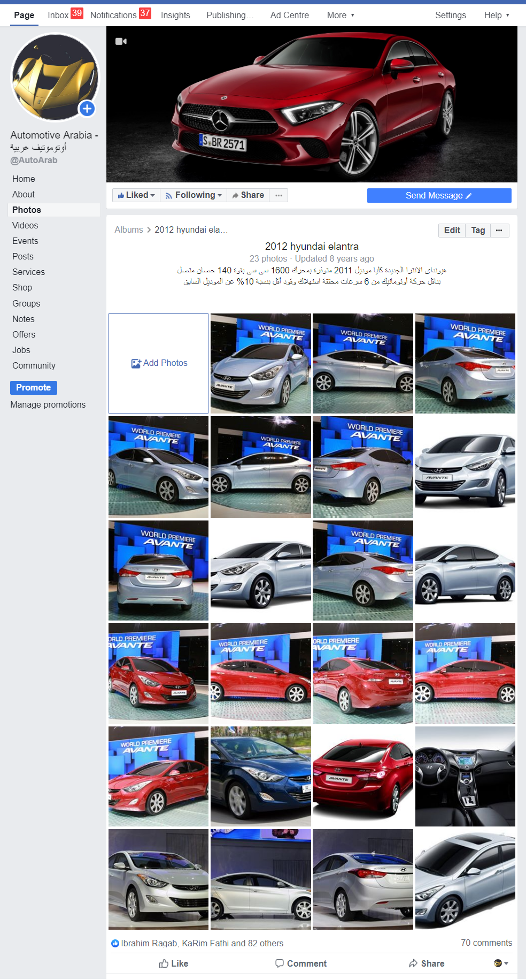Click the Tag button
Image resolution: width=526 pixels, height=980 pixels.
478,230
